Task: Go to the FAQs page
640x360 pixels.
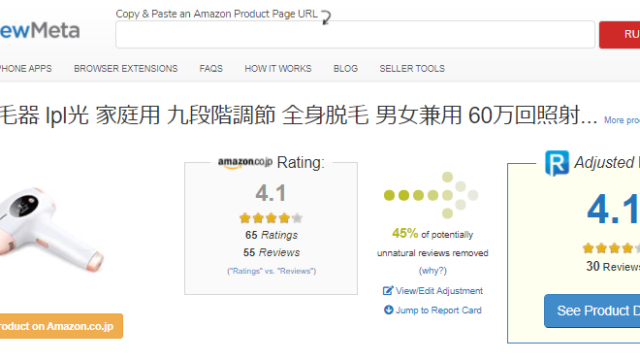Action: pos(211,69)
